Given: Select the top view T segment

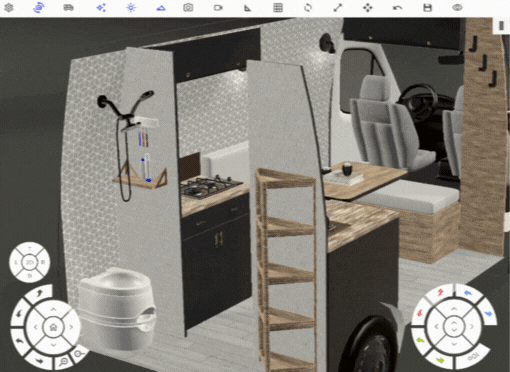Looking at the screenshot, I should (29, 249).
